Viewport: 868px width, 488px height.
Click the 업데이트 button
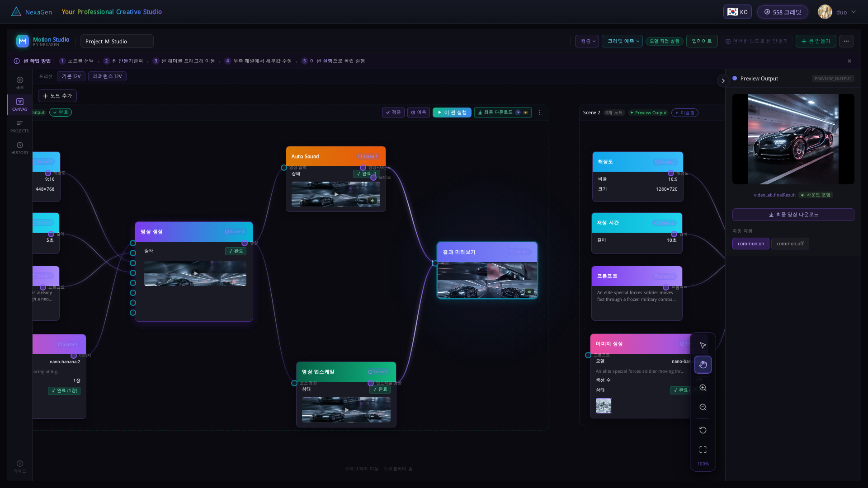702,41
